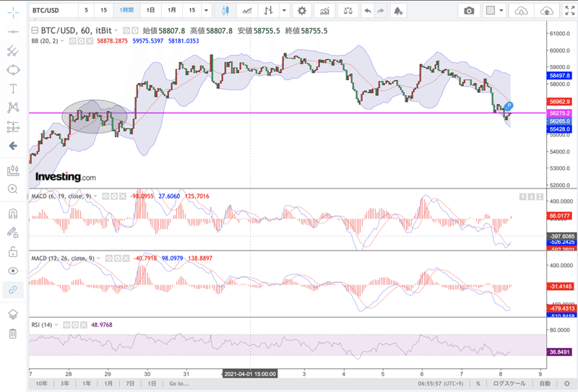578x392 pixels.
Task: Select the first 15 minute interval
Action: click(x=103, y=11)
